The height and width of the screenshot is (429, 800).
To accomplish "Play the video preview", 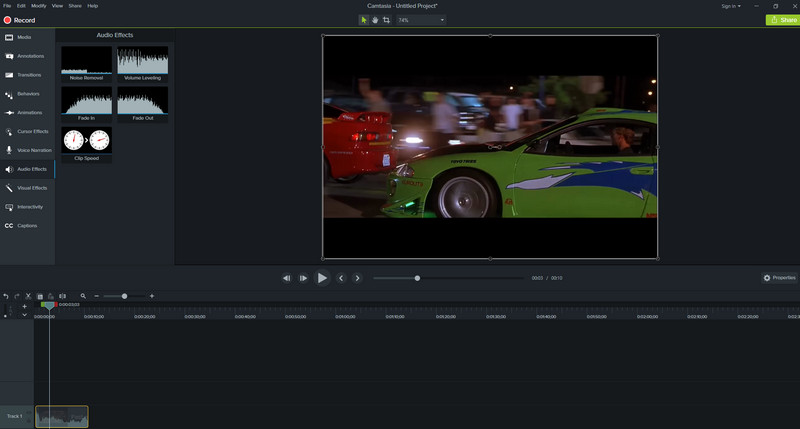I will pyautogui.click(x=322, y=278).
